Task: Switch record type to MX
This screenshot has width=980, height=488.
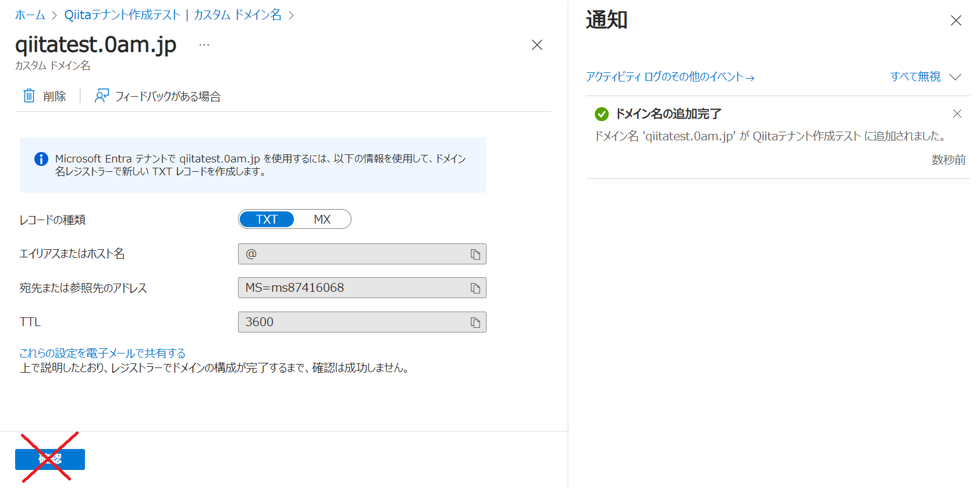Action: (x=322, y=220)
